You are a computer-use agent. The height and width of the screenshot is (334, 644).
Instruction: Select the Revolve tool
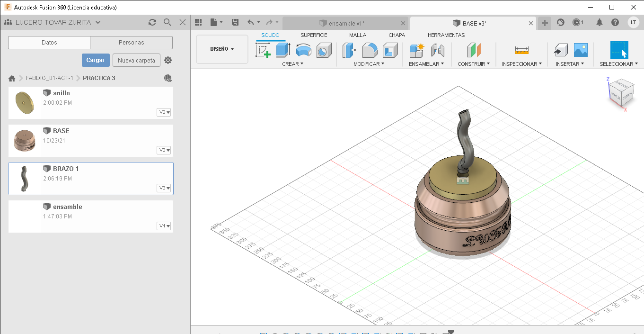point(303,50)
